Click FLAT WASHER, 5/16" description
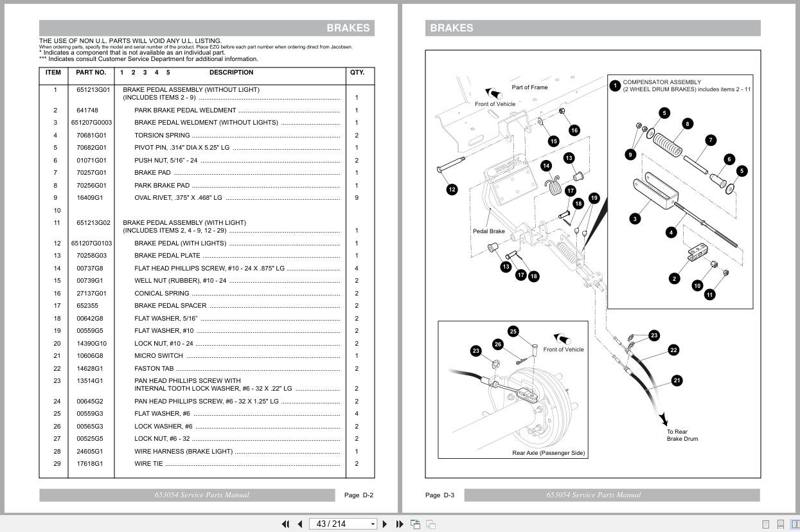800x532 pixels. [x=166, y=319]
